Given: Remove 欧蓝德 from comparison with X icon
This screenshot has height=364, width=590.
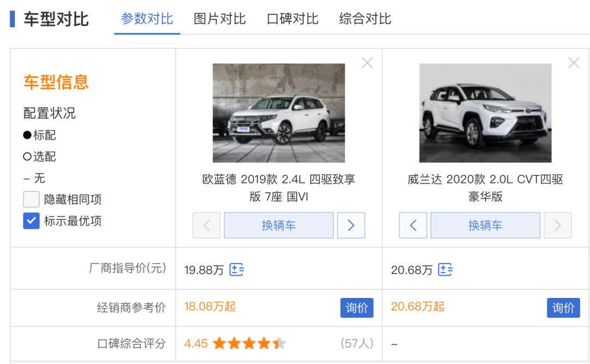Looking at the screenshot, I should pyautogui.click(x=367, y=63).
